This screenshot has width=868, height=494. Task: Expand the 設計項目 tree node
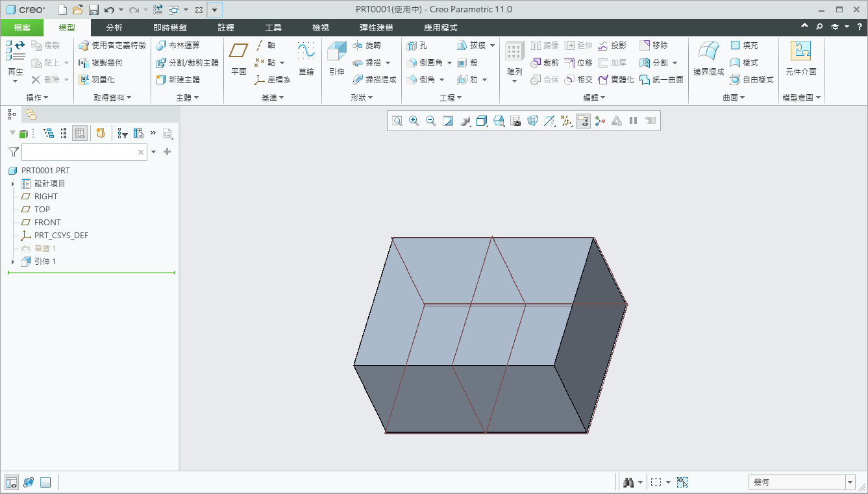pos(13,184)
